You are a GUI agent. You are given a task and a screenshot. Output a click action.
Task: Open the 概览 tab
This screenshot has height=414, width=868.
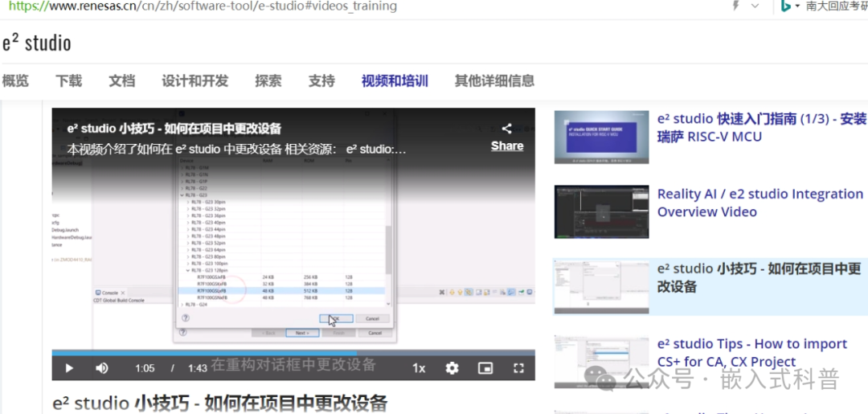[x=15, y=81]
